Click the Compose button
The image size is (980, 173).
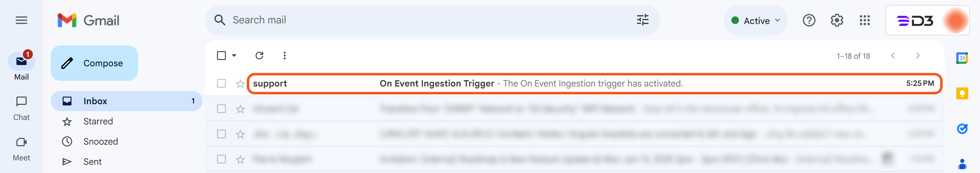pos(94,63)
